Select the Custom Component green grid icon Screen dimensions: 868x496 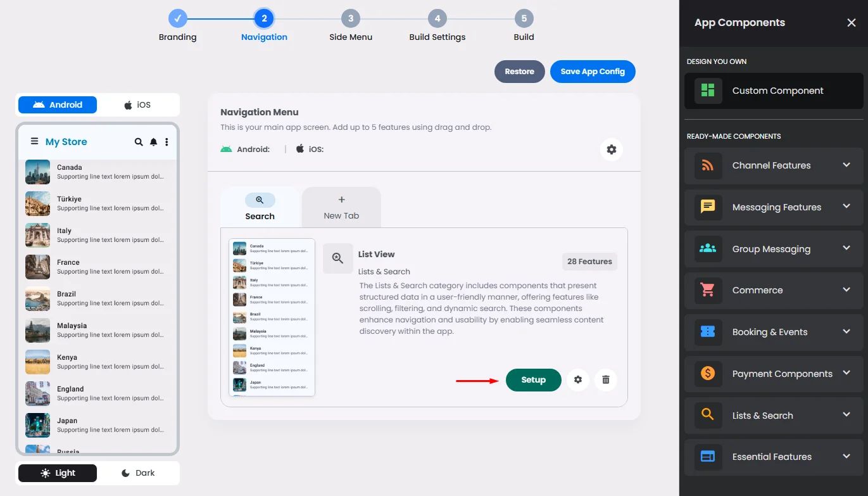click(708, 91)
